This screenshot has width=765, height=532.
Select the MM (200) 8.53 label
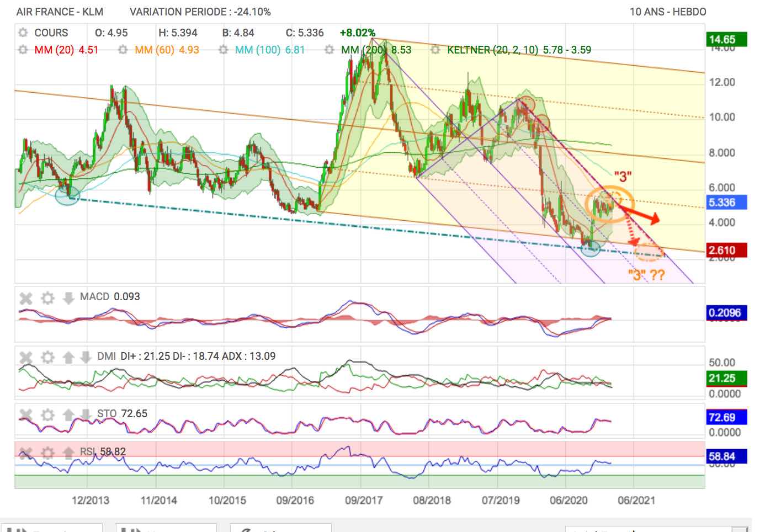(x=376, y=50)
